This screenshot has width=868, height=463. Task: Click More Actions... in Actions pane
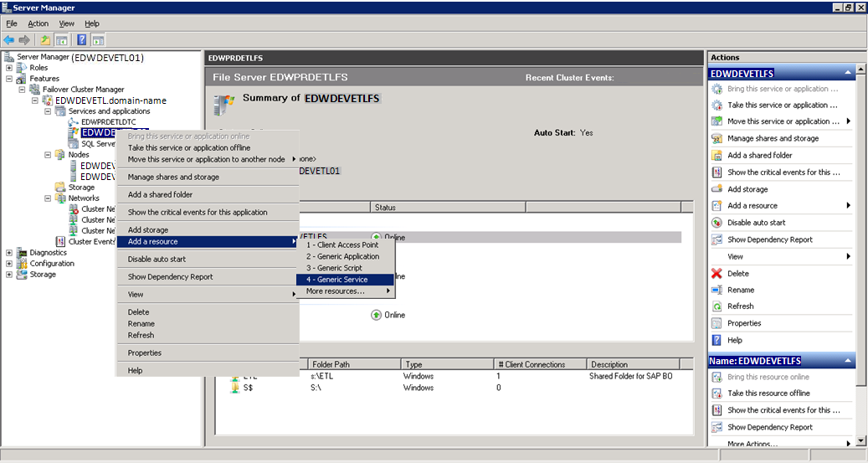(752, 444)
